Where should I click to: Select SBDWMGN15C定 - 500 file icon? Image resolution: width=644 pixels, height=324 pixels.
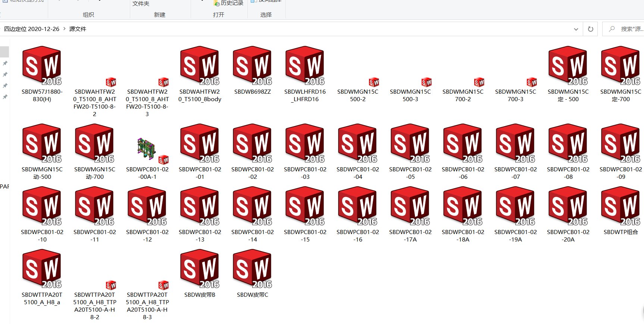[x=568, y=66]
